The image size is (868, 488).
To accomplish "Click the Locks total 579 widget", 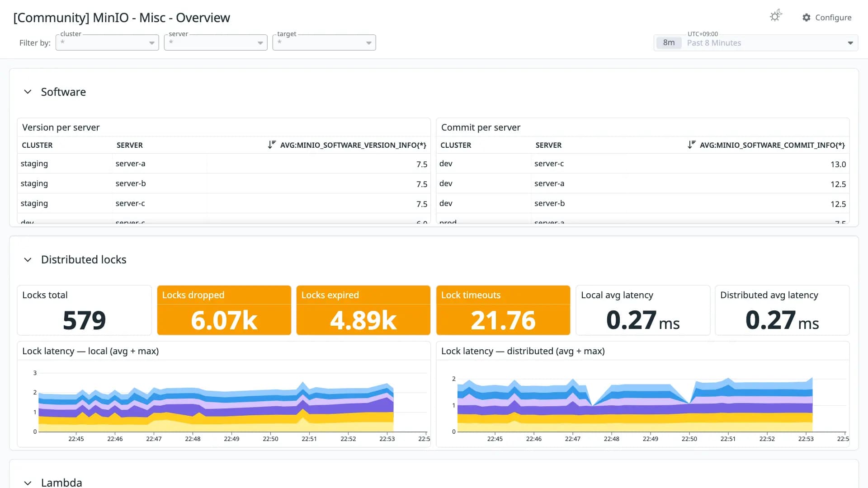I will [x=85, y=310].
